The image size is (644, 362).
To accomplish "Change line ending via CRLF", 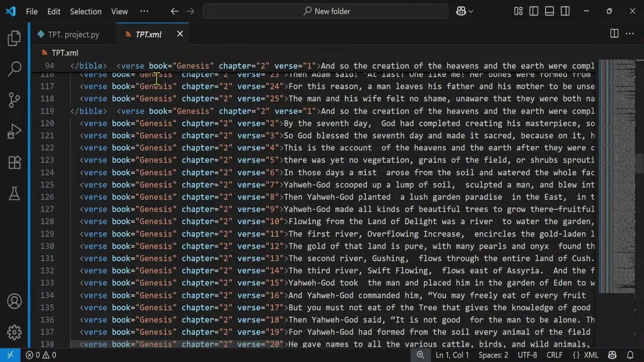I will coord(554,355).
